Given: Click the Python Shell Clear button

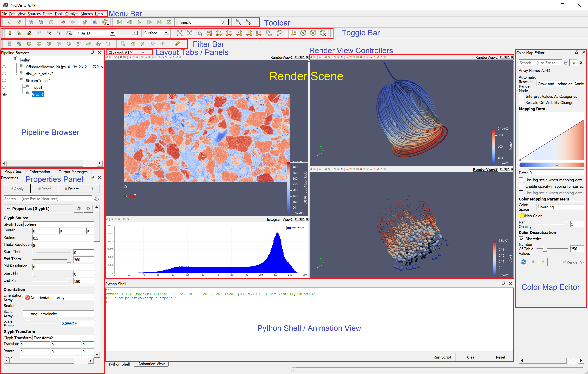Looking at the screenshot, I should (x=471, y=357).
